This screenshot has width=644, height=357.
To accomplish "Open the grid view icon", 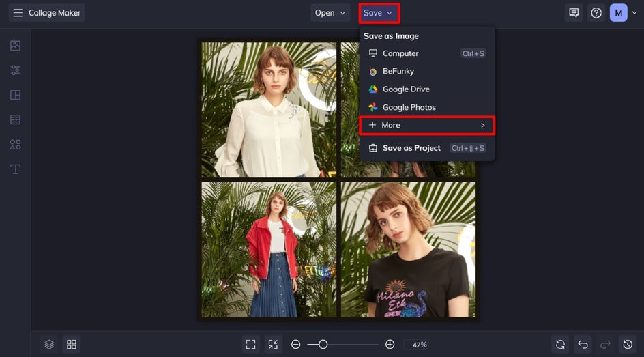I will (x=72, y=344).
